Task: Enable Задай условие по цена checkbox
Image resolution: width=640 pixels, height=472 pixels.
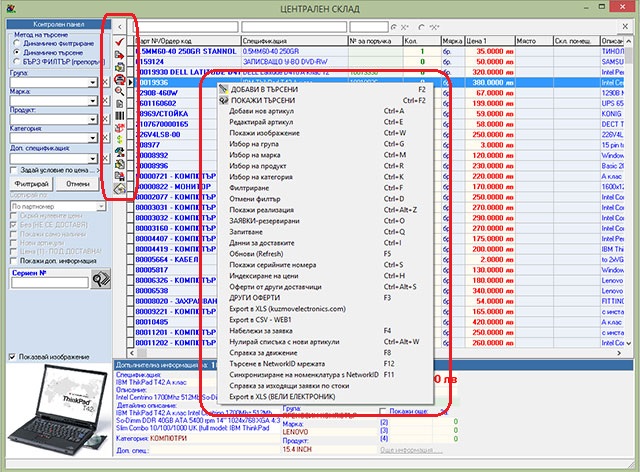Action: tap(14, 170)
